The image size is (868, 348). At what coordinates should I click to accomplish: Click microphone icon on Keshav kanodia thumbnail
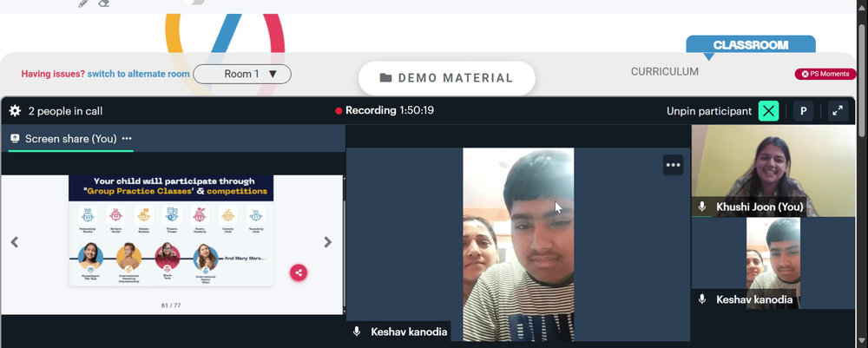pos(702,299)
